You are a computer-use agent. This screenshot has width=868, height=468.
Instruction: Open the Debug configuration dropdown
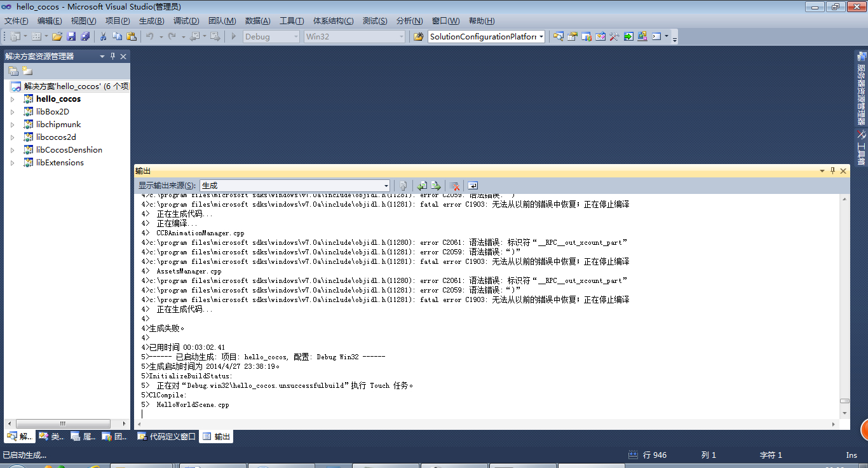(x=271, y=36)
